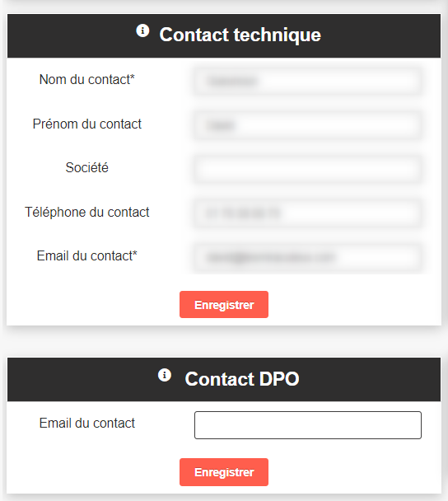
Task: Click into the Société input field
Action: pos(307,169)
